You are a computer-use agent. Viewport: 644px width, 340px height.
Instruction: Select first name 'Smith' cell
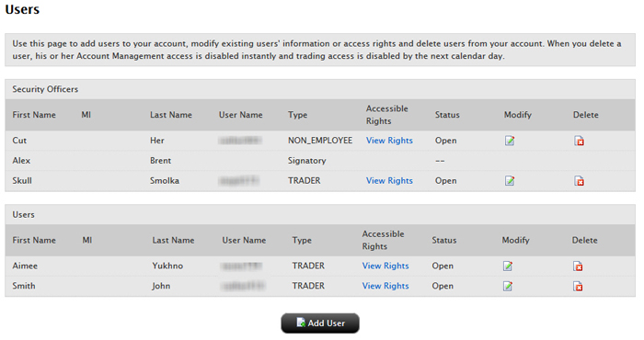click(x=23, y=286)
